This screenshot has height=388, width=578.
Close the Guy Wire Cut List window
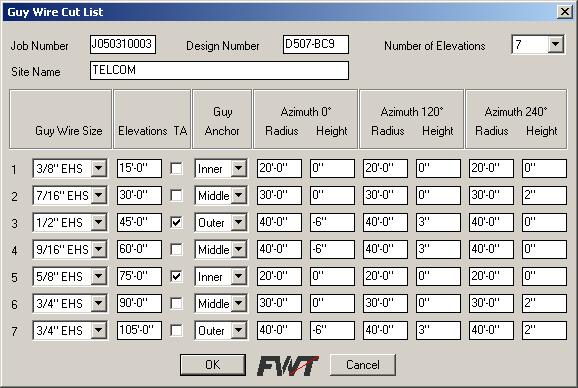coord(565,12)
